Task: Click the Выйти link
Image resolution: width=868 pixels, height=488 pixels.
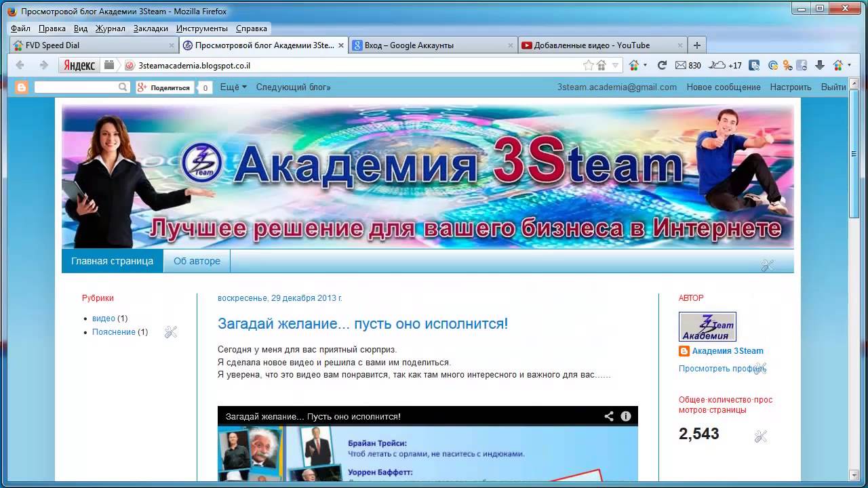Action: 833,87
